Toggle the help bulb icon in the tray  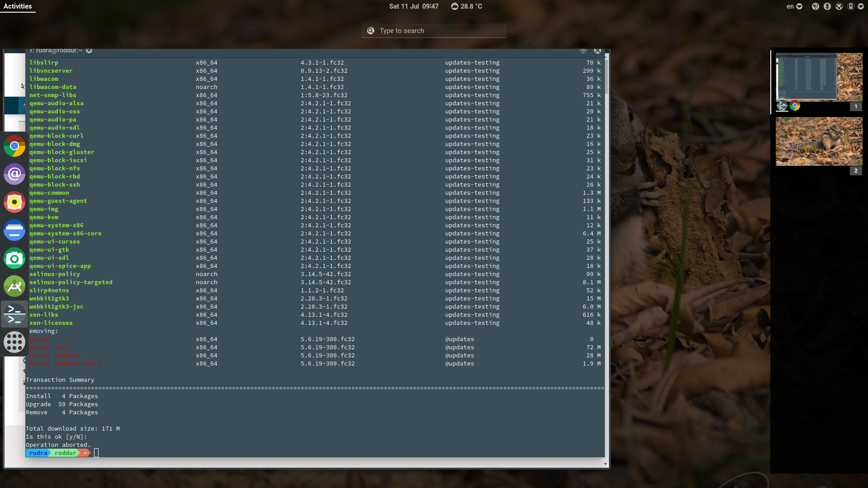coord(816,6)
